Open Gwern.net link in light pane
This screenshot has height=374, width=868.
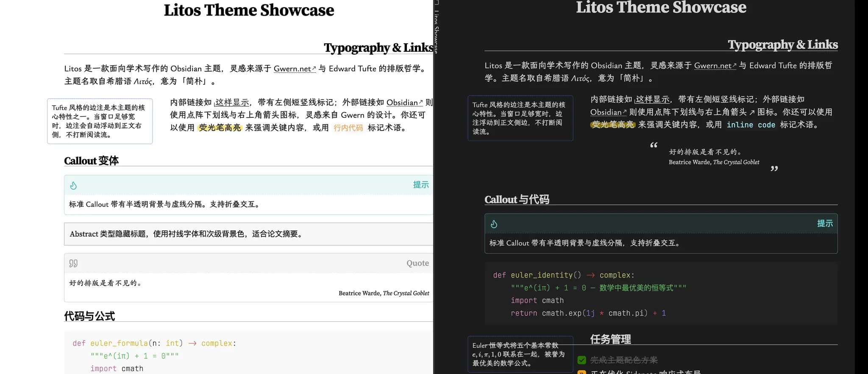pyautogui.click(x=295, y=69)
